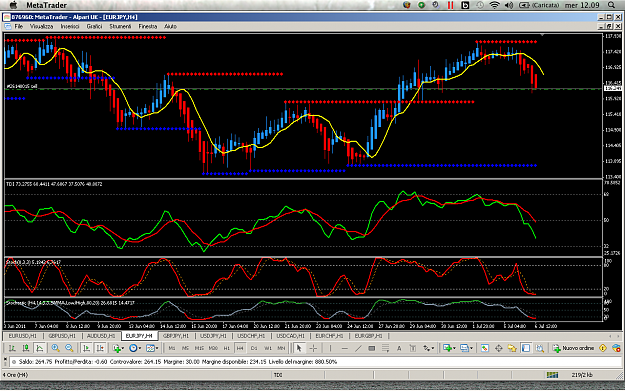
Task: Select the Fibonacci retracement tool
Action: point(385,348)
